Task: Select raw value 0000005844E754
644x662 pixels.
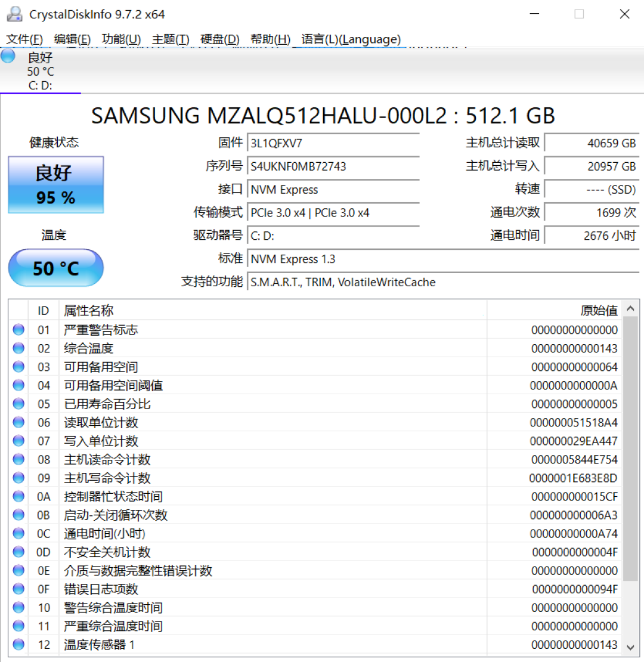Action: tap(574, 459)
